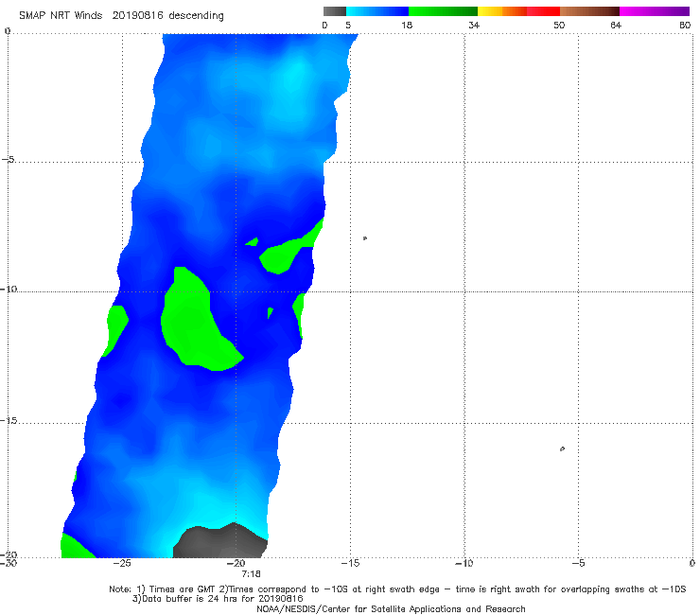Click the swath time label '7:18'
This screenshot has height=615, width=700.
point(251,574)
